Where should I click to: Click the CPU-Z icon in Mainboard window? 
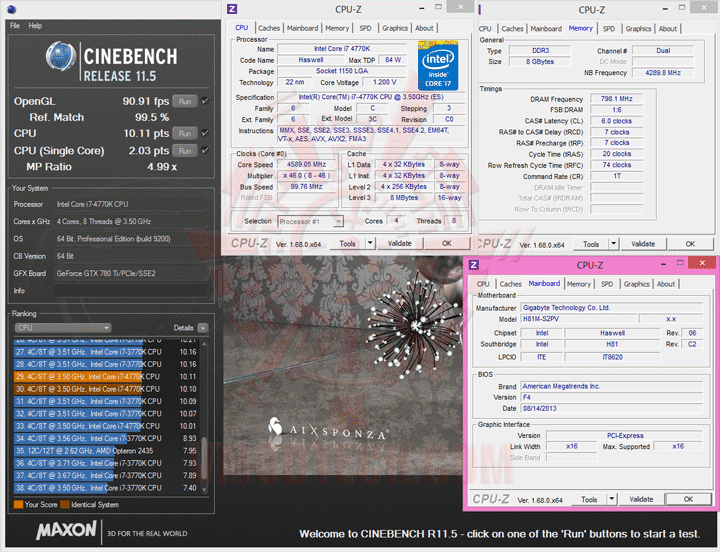(474, 265)
